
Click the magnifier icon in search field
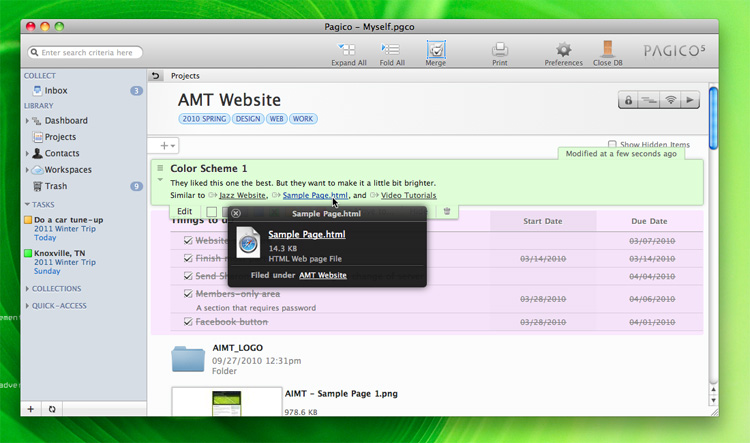pyautogui.click(x=34, y=52)
